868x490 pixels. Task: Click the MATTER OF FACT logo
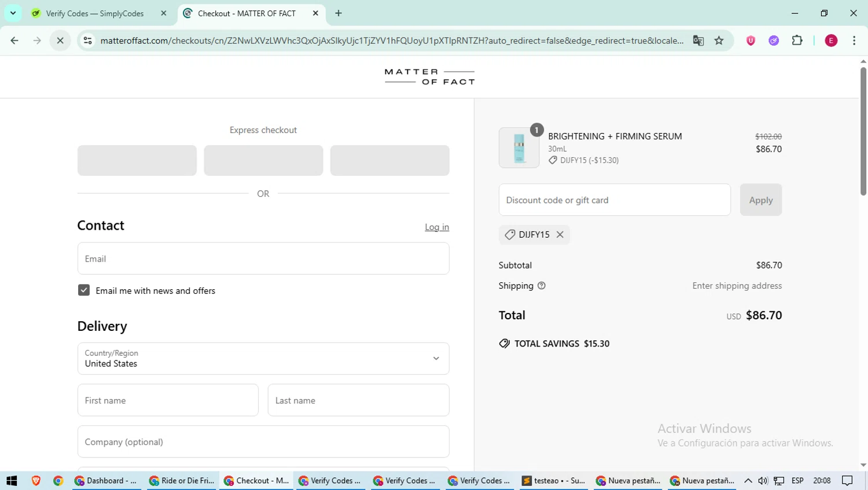[x=429, y=77]
